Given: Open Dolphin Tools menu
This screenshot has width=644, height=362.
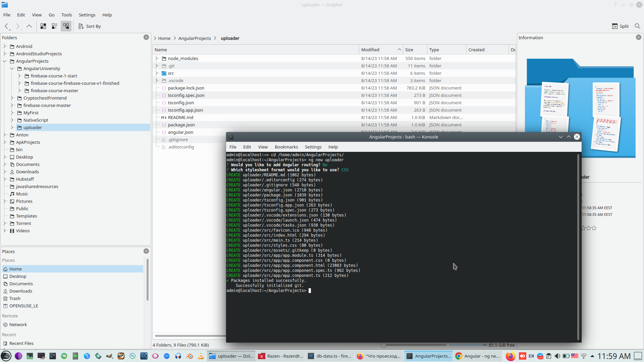Looking at the screenshot, I should pyautogui.click(x=66, y=15).
